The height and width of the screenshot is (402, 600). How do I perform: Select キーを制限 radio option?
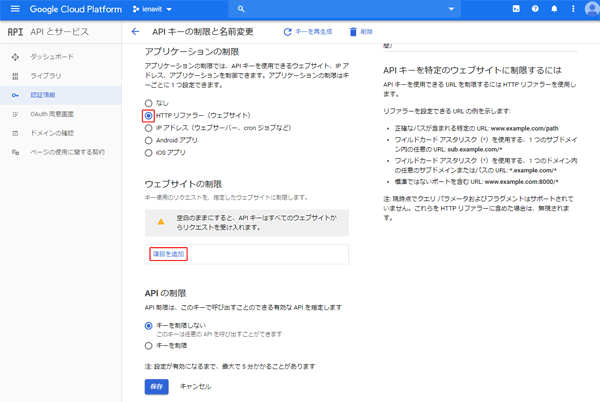coord(148,346)
